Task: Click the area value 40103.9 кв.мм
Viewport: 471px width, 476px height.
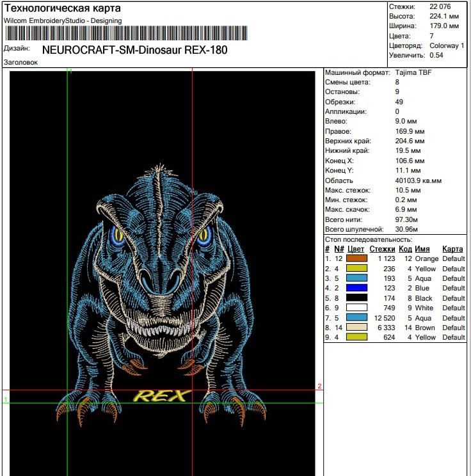Action: 419,180
